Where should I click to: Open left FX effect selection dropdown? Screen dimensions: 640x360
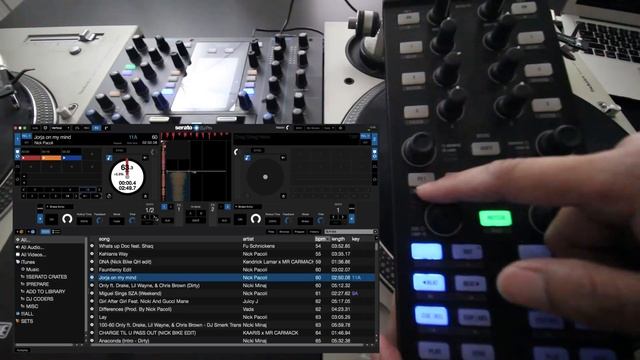pos(60,207)
